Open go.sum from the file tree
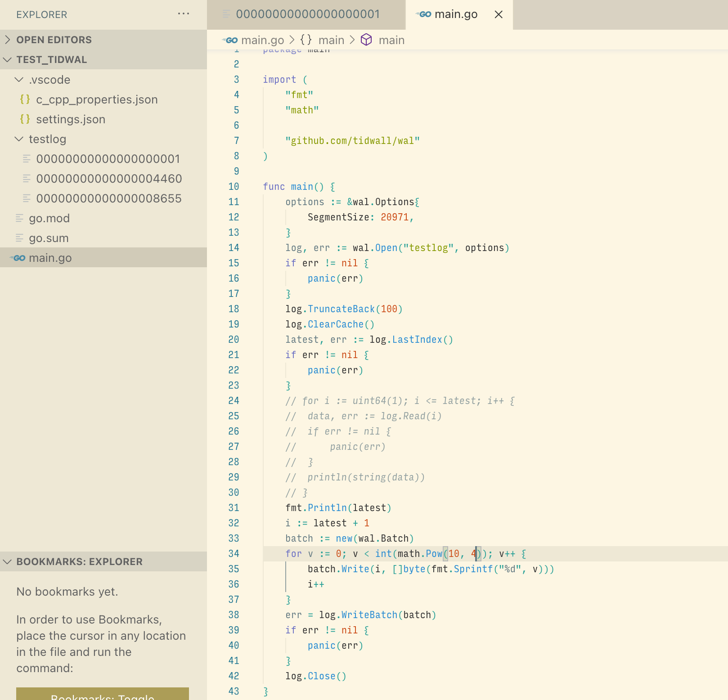The width and height of the screenshot is (728, 700). pos(49,238)
